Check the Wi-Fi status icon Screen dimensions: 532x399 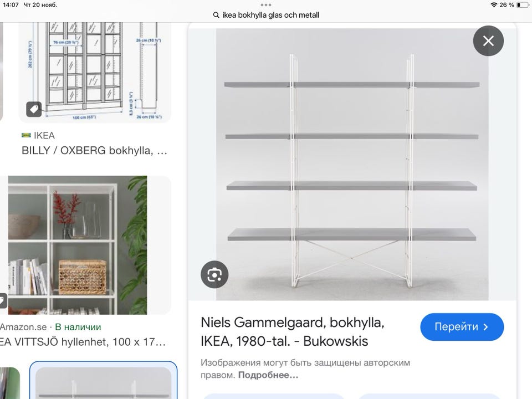[494, 5]
